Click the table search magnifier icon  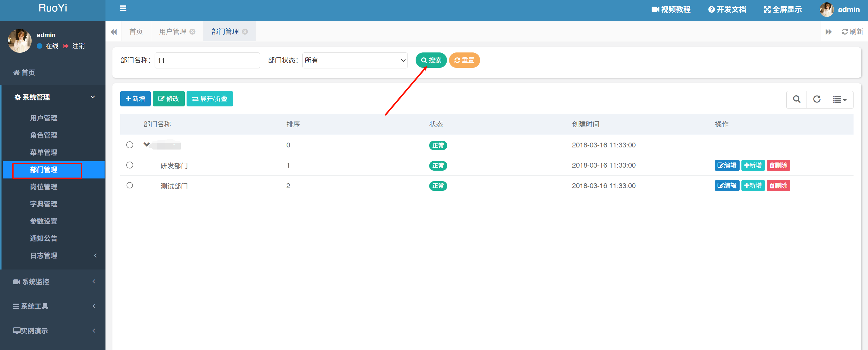[x=796, y=99]
